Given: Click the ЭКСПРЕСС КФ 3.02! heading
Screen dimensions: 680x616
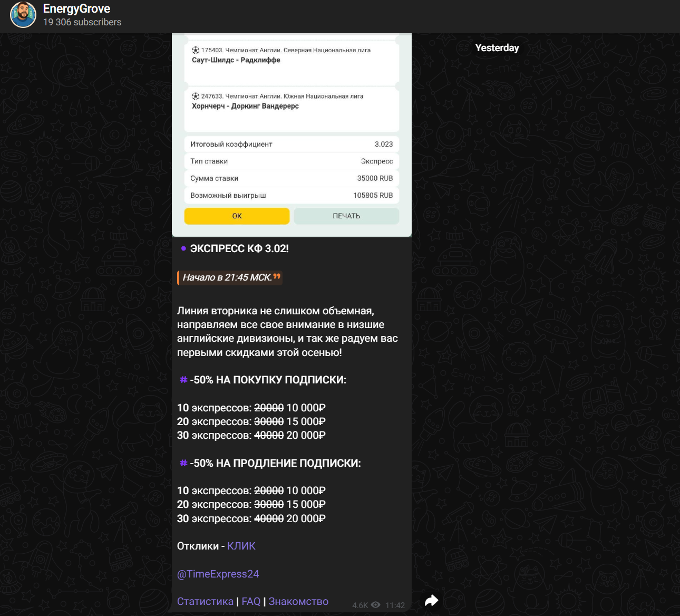Looking at the screenshot, I should 239,248.
